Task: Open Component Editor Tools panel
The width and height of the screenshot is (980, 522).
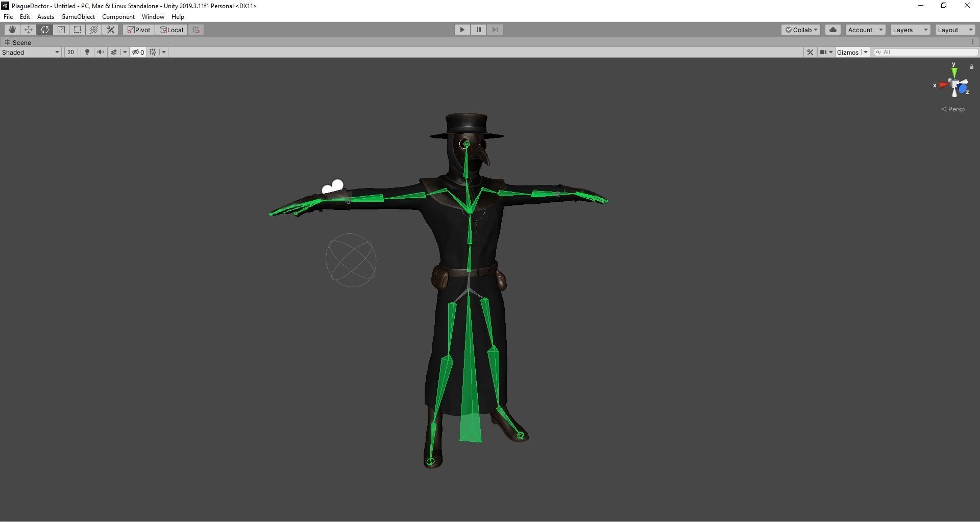Action: pyautogui.click(x=810, y=52)
